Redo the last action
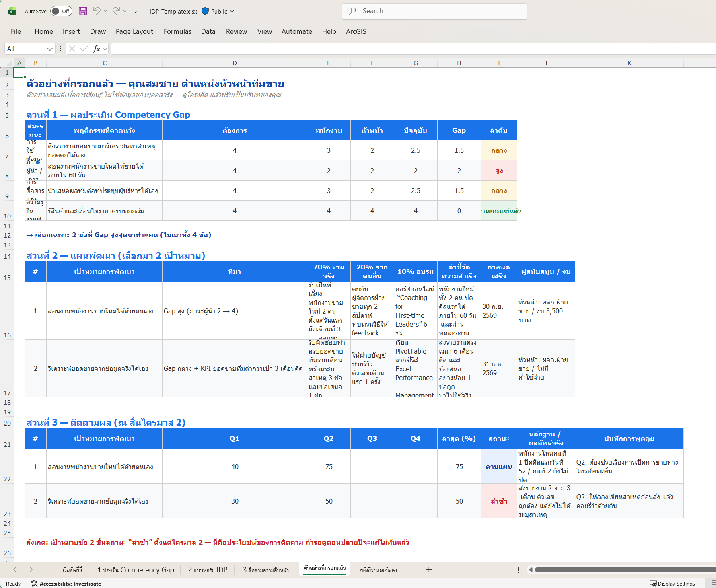 (116, 11)
